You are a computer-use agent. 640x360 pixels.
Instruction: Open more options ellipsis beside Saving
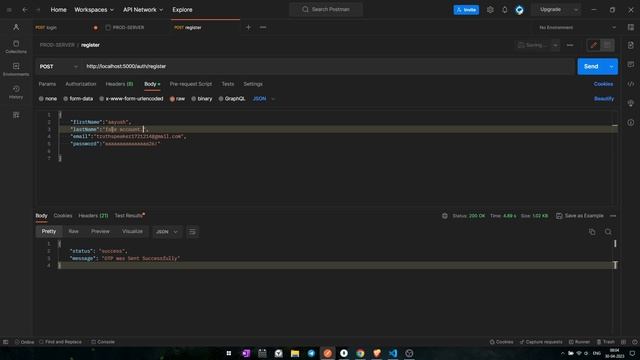(x=570, y=45)
